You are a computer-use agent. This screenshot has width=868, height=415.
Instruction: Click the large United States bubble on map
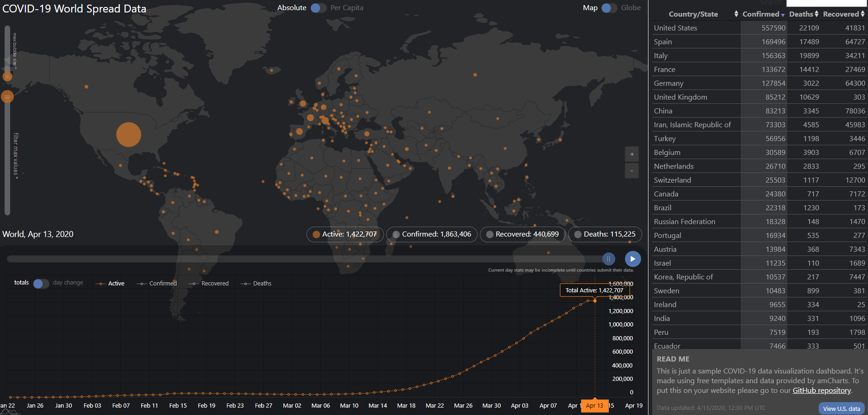pyautogui.click(x=129, y=134)
